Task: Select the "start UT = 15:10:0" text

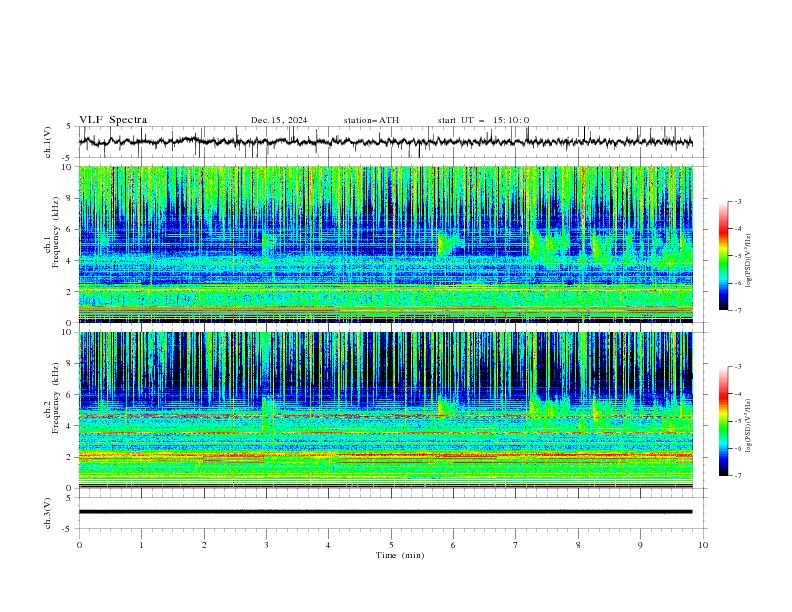Action: pos(483,120)
